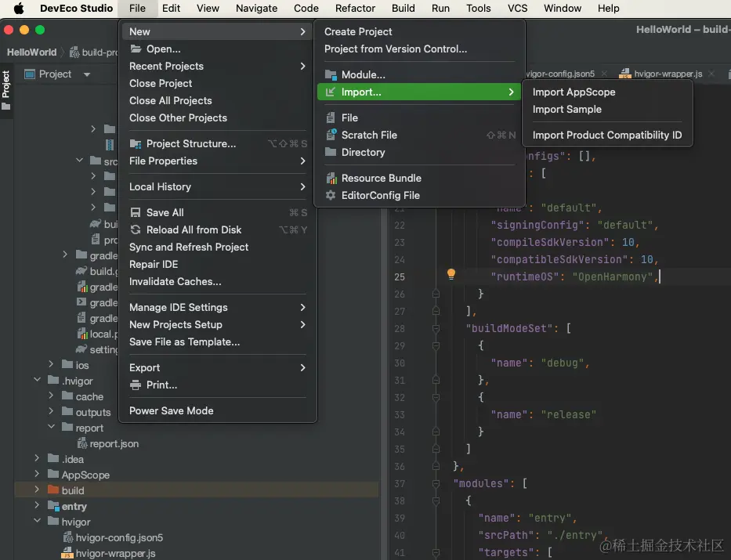Expand the ios folder in tree

point(51,364)
